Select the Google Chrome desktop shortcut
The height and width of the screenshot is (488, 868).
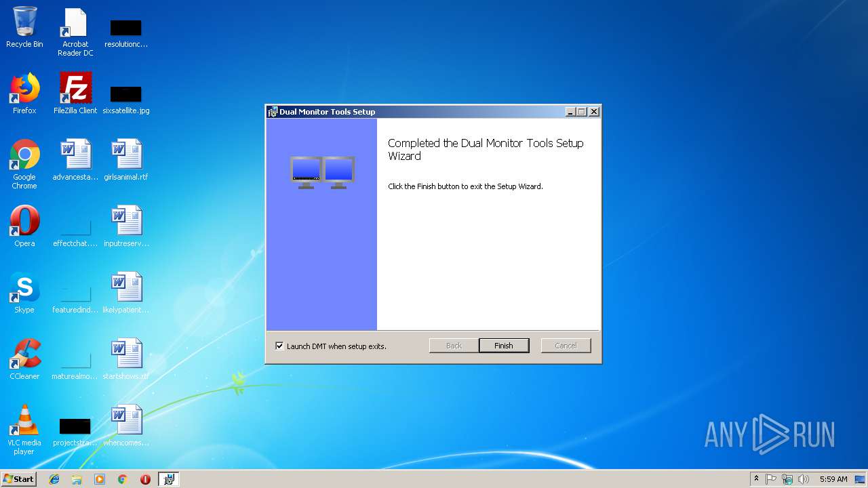click(x=24, y=164)
